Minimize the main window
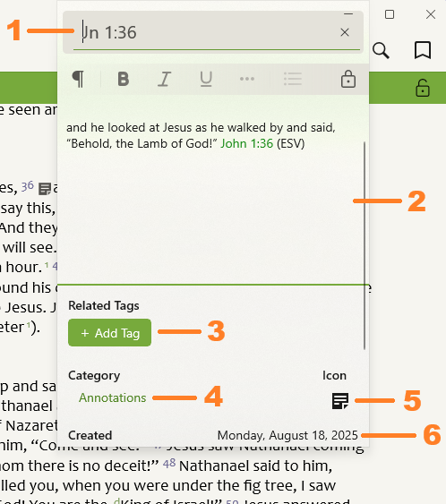The width and height of the screenshot is (446, 504). point(348,13)
